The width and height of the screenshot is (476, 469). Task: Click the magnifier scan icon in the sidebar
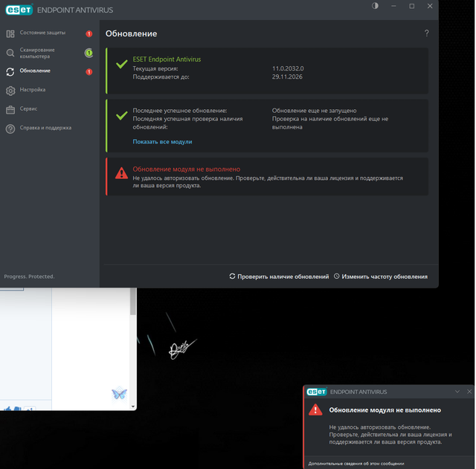click(x=10, y=53)
